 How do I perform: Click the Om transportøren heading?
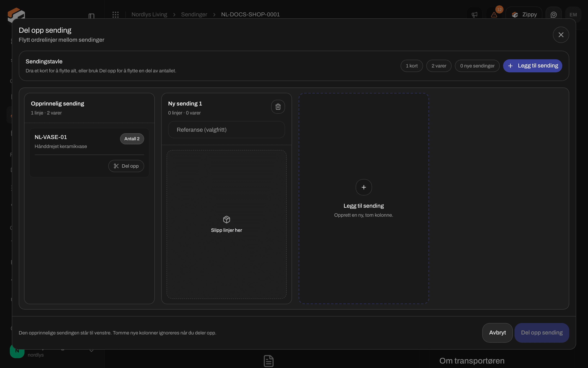[x=472, y=361]
